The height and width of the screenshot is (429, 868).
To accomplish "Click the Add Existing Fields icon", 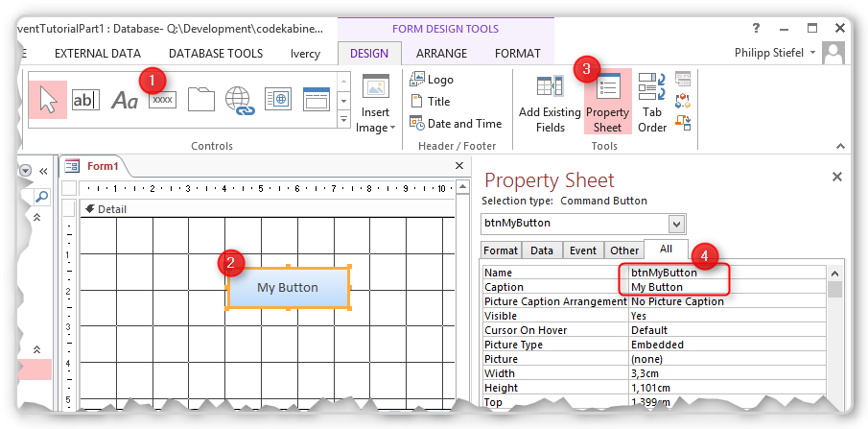I will coord(550,104).
